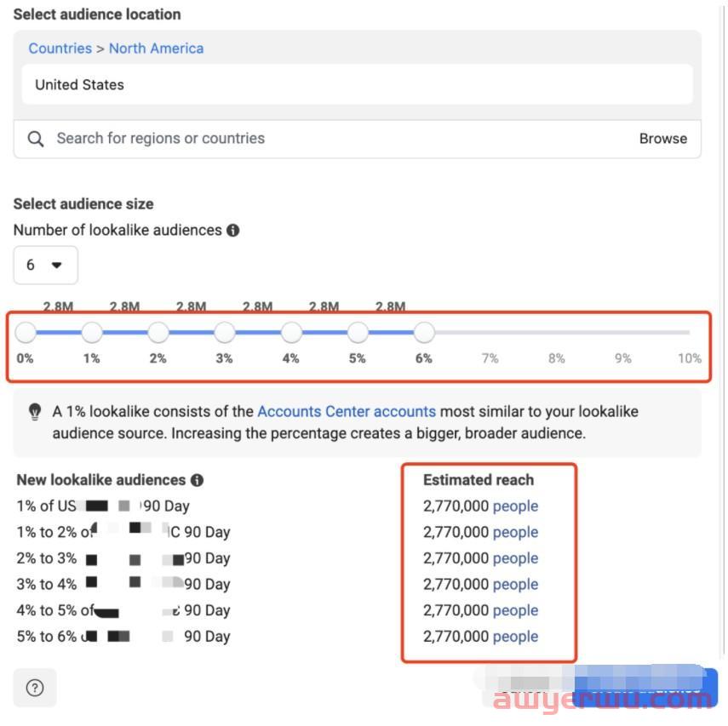Click the slider handle at 1%
Viewport: 728px width, 726px height.
[92, 332]
